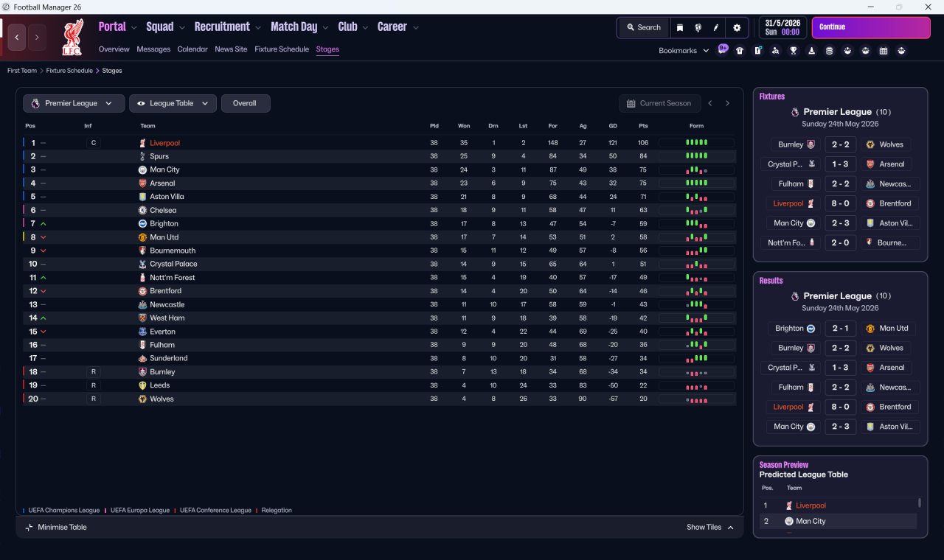
Task: Click the Spurs crest in league table
Action: pos(142,156)
